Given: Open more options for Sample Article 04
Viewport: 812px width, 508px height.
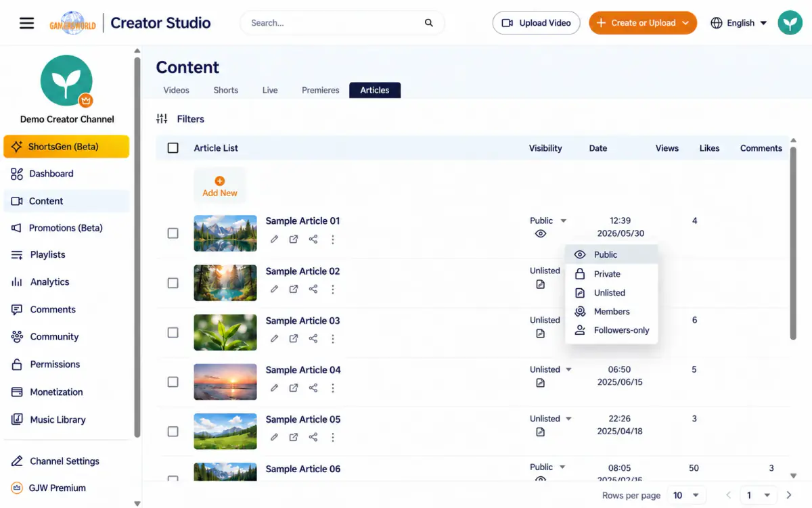Looking at the screenshot, I should [x=333, y=388].
